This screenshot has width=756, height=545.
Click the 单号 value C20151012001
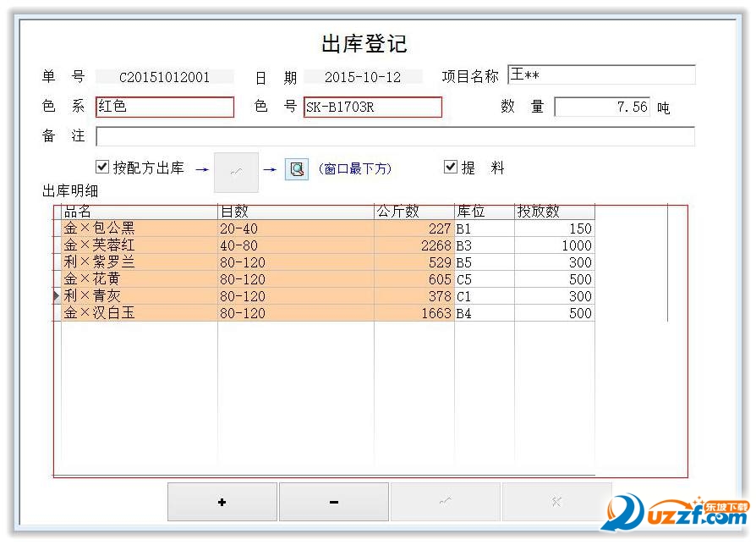point(164,77)
